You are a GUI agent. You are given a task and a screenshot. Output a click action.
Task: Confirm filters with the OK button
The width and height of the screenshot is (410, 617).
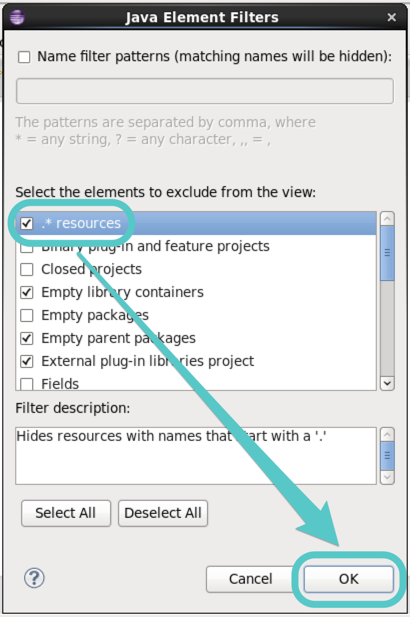coord(348,579)
